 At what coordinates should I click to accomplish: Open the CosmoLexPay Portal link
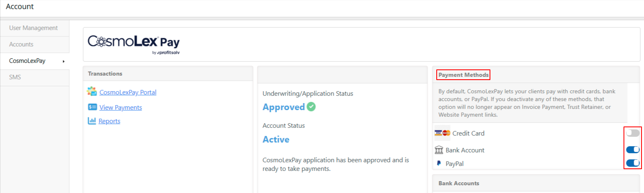[x=128, y=92]
